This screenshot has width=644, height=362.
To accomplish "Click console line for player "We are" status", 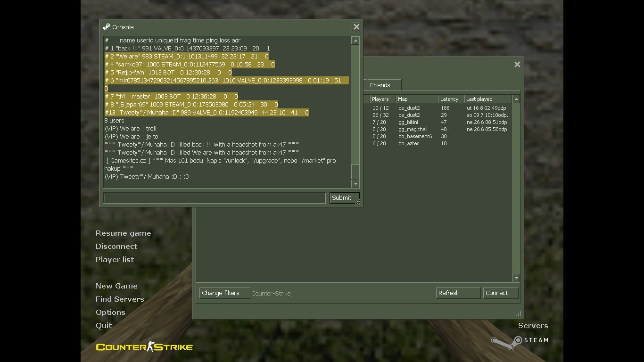I will click(186, 57).
